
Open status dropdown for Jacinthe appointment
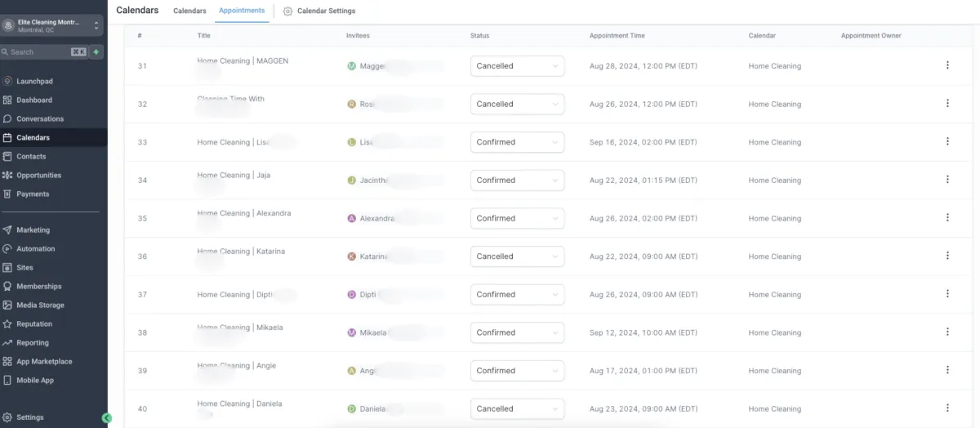click(517, 180)
